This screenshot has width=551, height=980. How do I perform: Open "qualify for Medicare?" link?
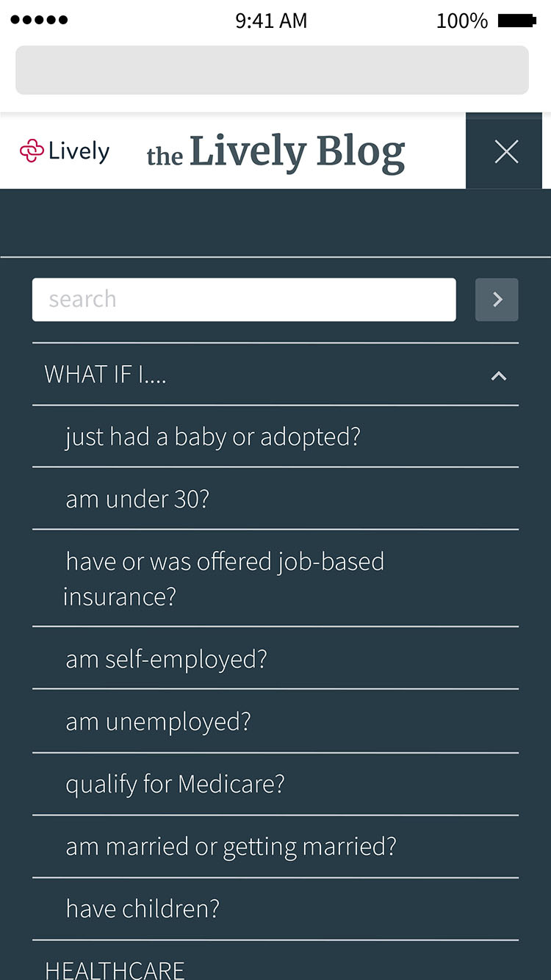coord(175,785)
